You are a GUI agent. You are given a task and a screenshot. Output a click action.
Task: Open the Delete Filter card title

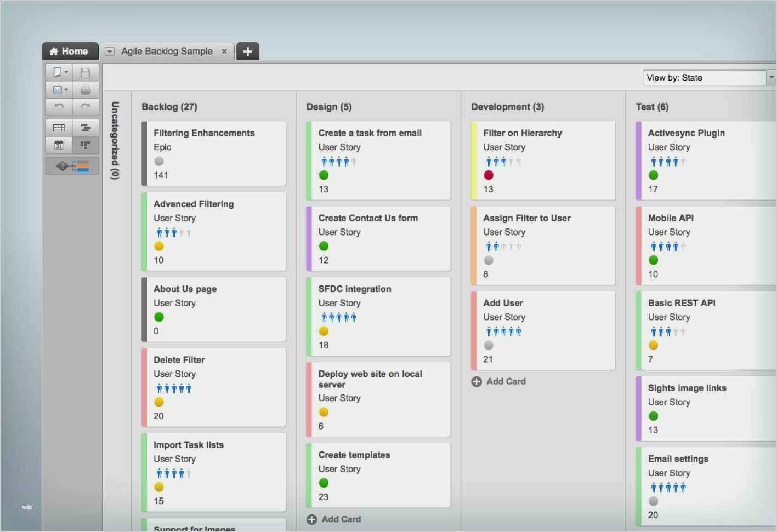[179, 360]
